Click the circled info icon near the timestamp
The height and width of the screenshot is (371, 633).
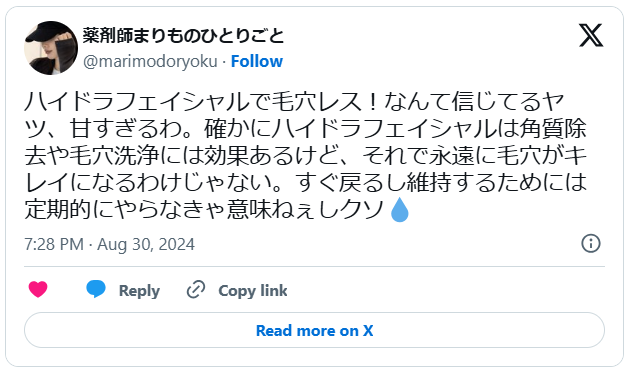point(591,243)
